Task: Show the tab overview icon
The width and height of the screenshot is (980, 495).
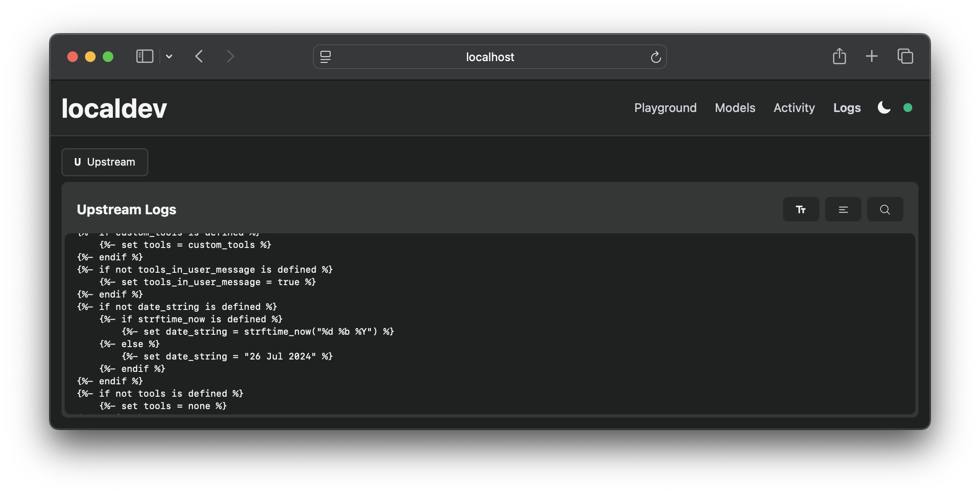Action: 905,56
